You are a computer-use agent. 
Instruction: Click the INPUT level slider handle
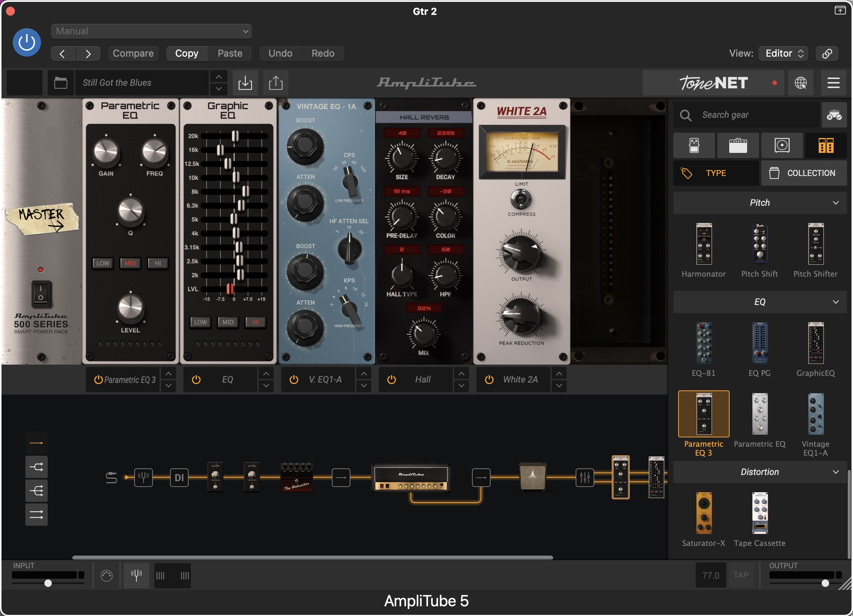tap(48, 584)
